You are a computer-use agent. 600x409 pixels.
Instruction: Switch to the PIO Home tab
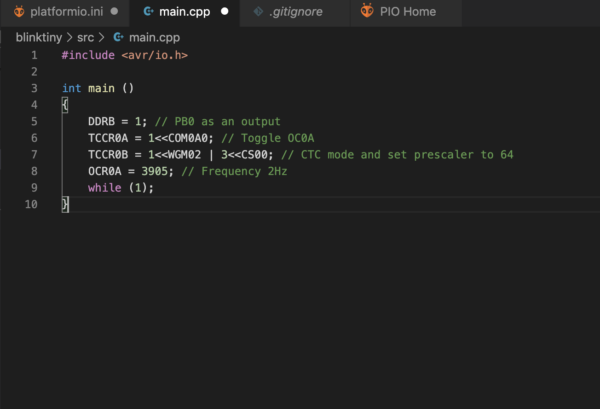[x=406, y=12]
